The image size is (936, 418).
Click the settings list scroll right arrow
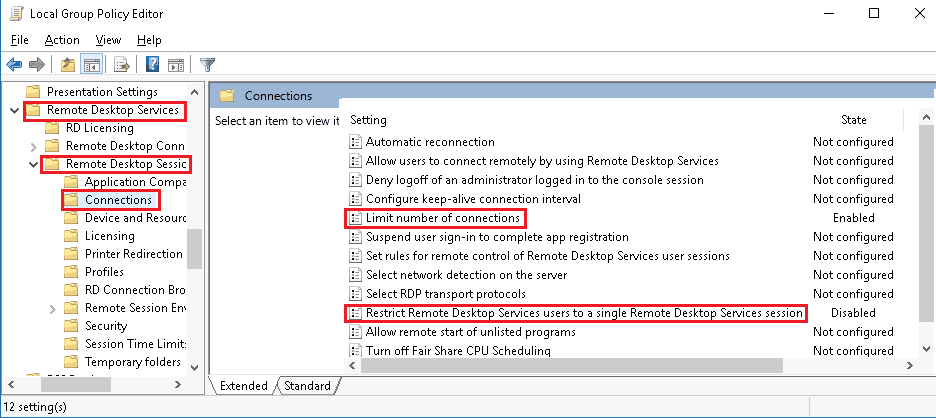point(910,366)
